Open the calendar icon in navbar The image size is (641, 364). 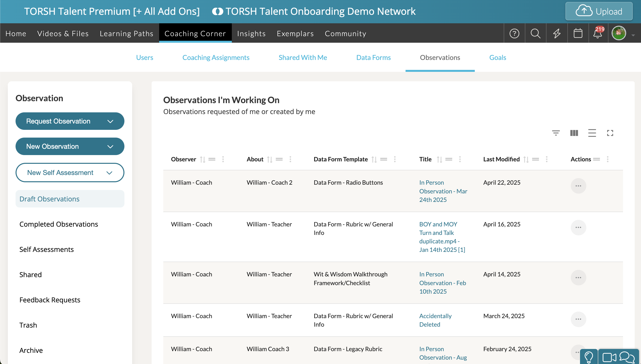pyautogui.click(x=578, y=33)
